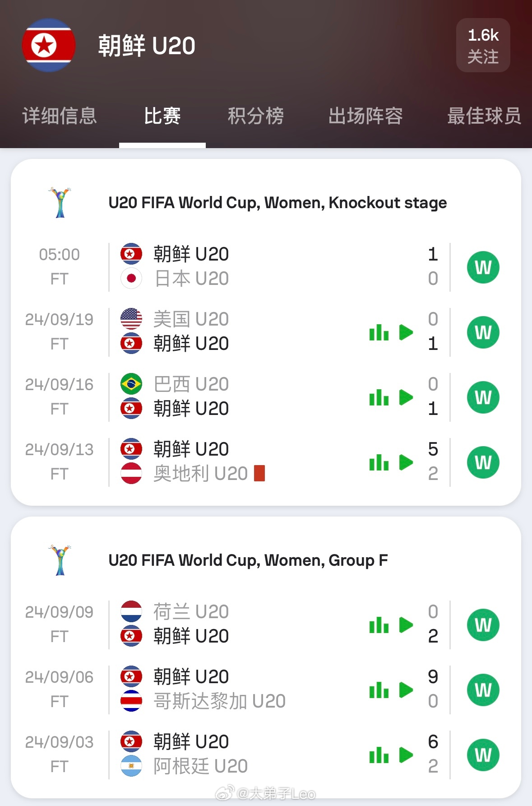The image size is (532, 806).
Task: Follow team with the 1.6k 关注 button
Action: coord(483,45)
